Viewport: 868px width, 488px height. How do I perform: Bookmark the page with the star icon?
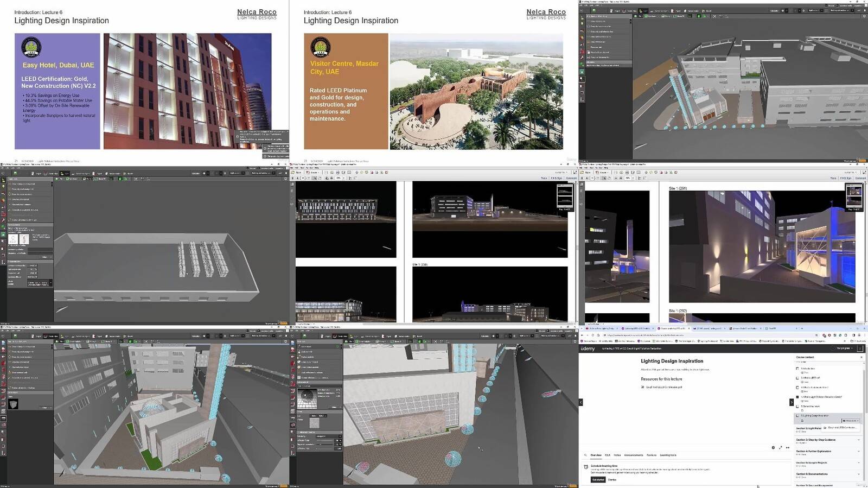[x=815, y=335]
